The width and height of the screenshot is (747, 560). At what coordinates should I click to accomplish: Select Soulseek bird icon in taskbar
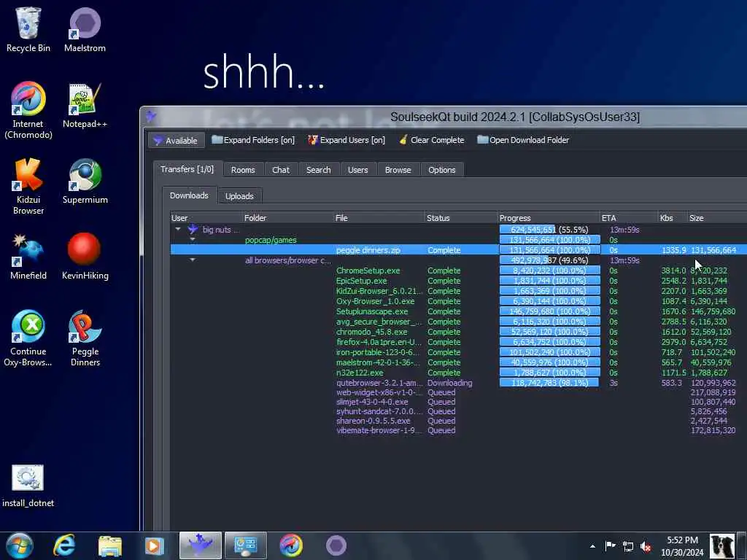200,545
